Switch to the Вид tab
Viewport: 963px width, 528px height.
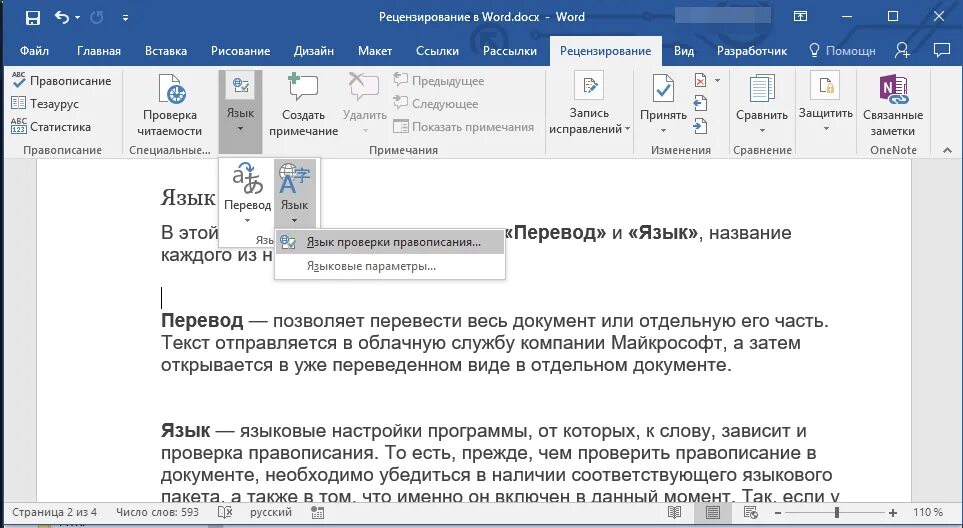pyautogui.click(x=684, y=51)
